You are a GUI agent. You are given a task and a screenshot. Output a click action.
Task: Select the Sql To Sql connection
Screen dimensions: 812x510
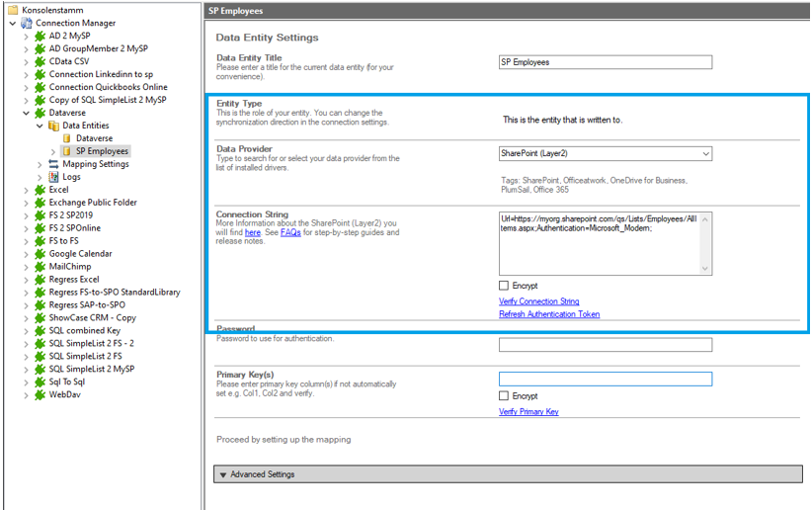pyautogui.click(x=68, y=382)
